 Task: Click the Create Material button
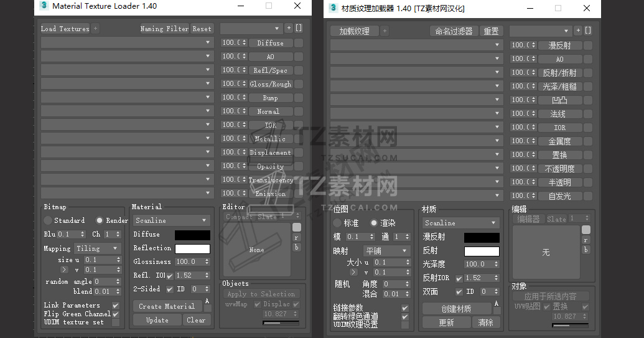167,306
